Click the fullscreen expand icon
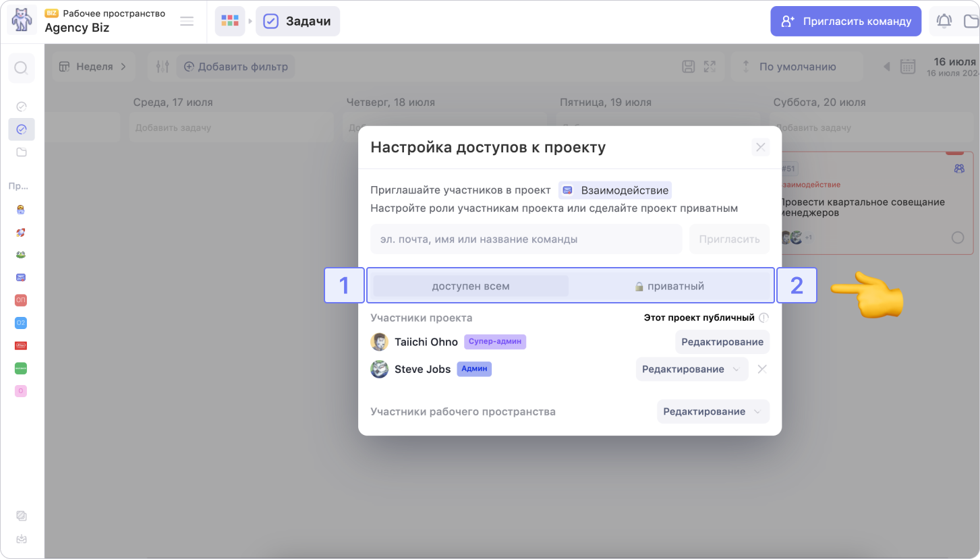 [710, 67]
